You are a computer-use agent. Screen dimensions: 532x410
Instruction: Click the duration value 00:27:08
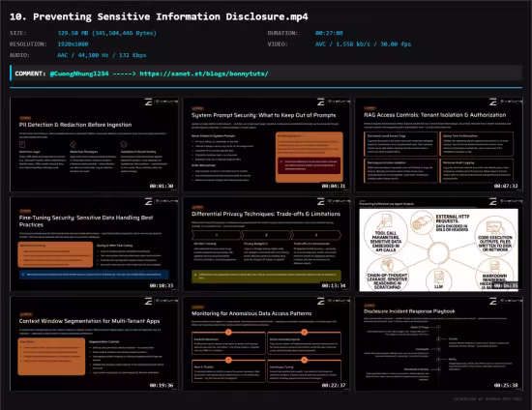click(329, 33)
